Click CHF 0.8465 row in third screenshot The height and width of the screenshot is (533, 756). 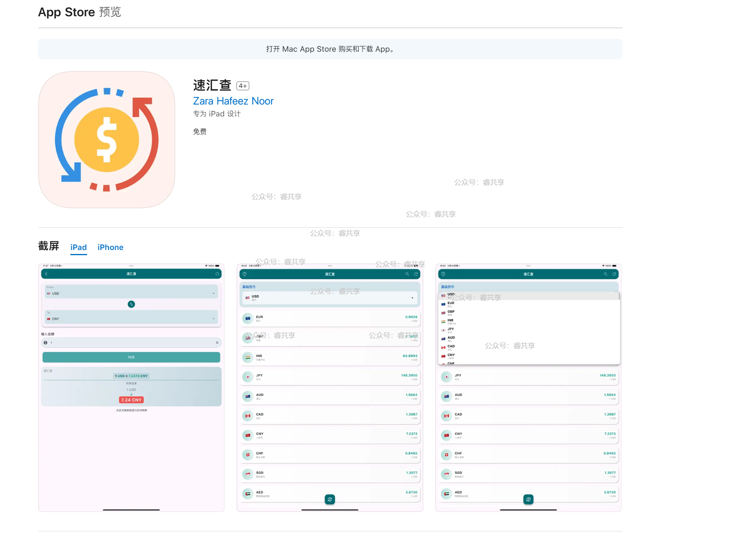click(x=528, y=455)
